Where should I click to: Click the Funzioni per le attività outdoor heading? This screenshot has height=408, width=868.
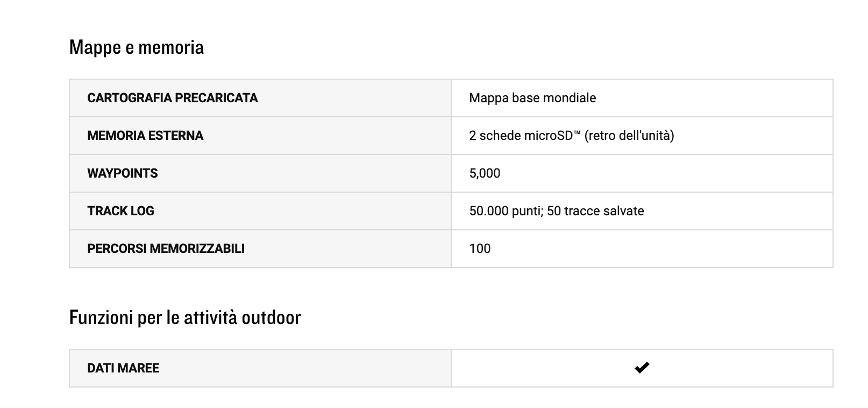coord(185,318)
